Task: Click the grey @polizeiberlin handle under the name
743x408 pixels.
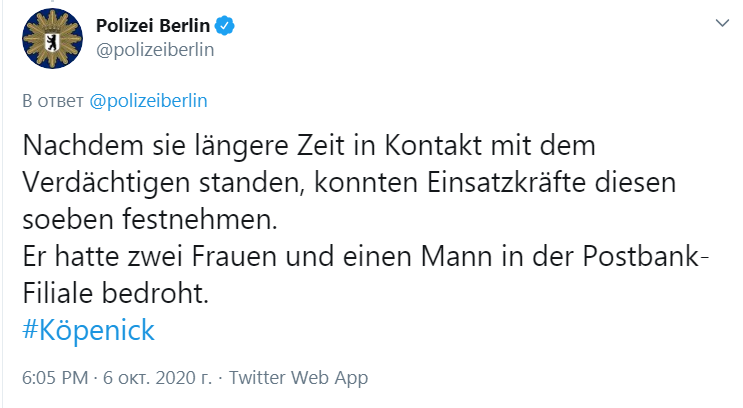Action: point(155,47)
